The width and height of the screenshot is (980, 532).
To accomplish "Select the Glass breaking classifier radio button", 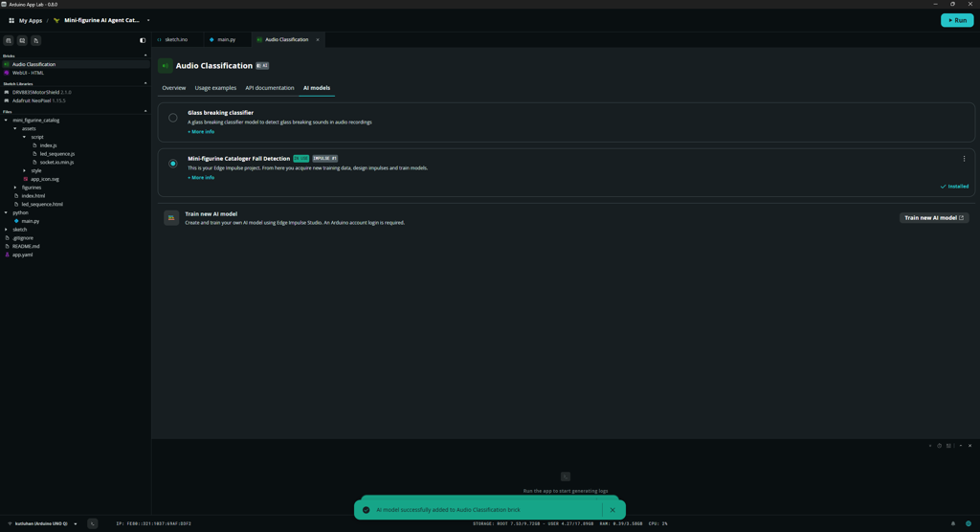I will click(172, 118).
